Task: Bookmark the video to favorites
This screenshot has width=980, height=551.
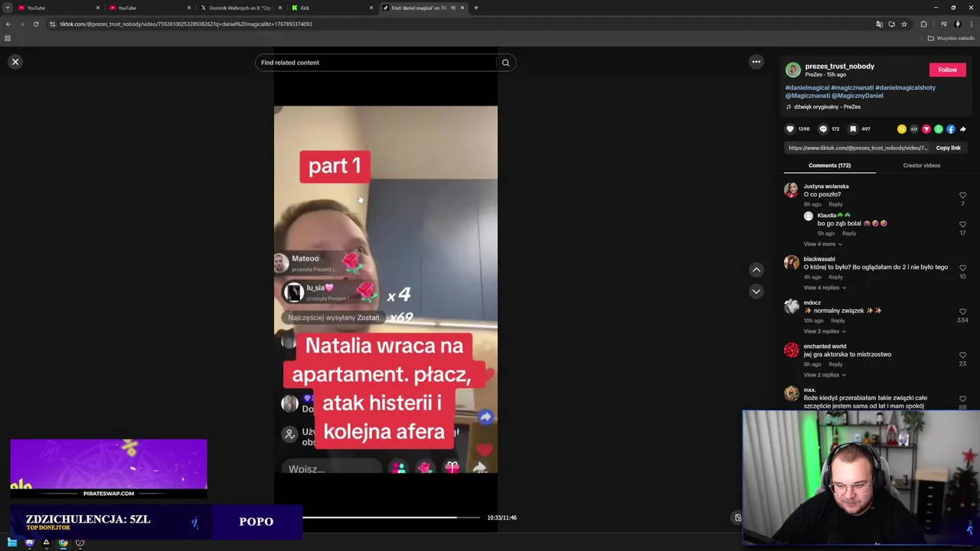Action: [852, 129]
